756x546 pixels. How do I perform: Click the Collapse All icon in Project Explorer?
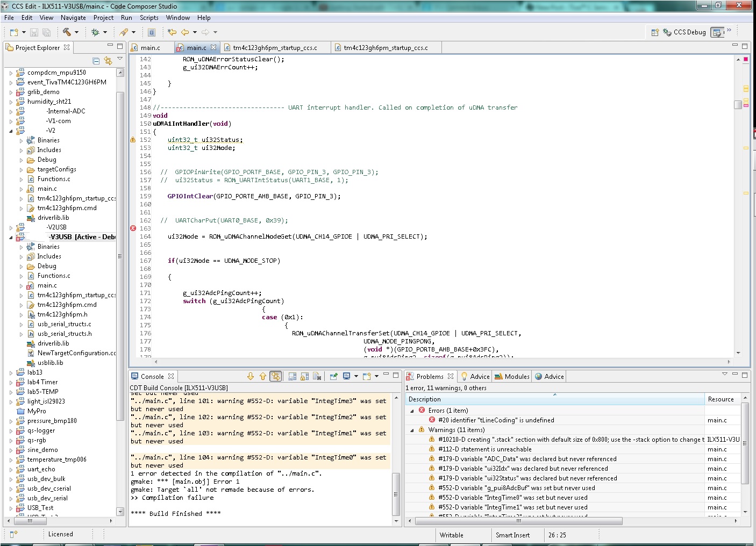tap(96, 61)
